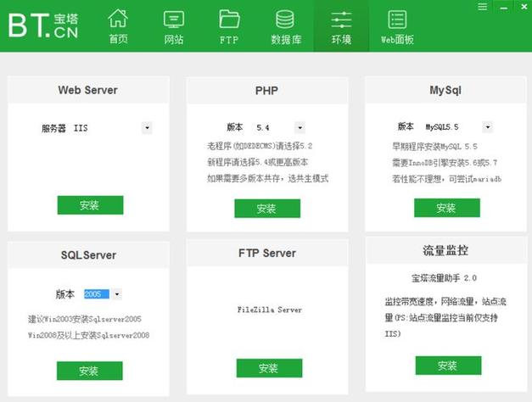Click the Win2008及以上安装Sqlserver2008 hint
The height and width of the screenshot is (402, 532).
(88, 335)
